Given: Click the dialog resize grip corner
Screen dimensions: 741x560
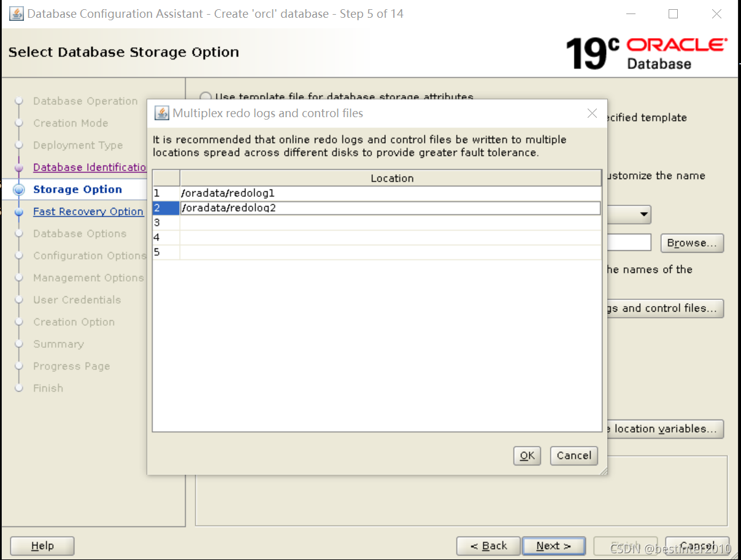Looking at the screenshot, I should 603,470.
